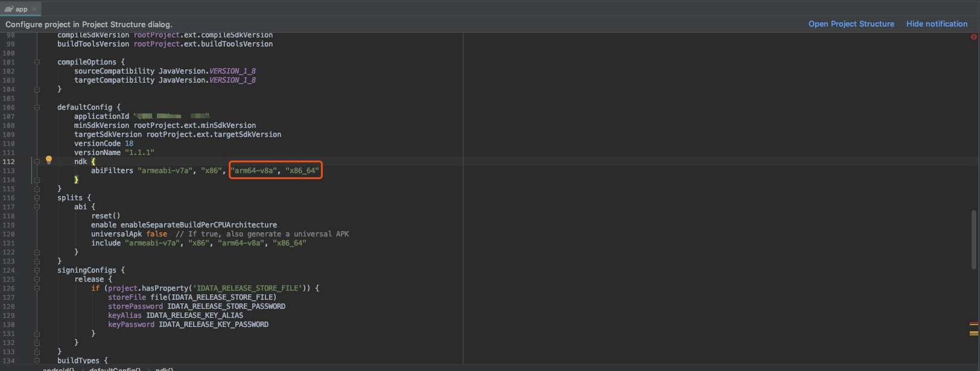Image resolution: width=980 pixels, height=371 pixels.
Task: Collapse the splits block fold marker
Action: click(x=37, y=198)
